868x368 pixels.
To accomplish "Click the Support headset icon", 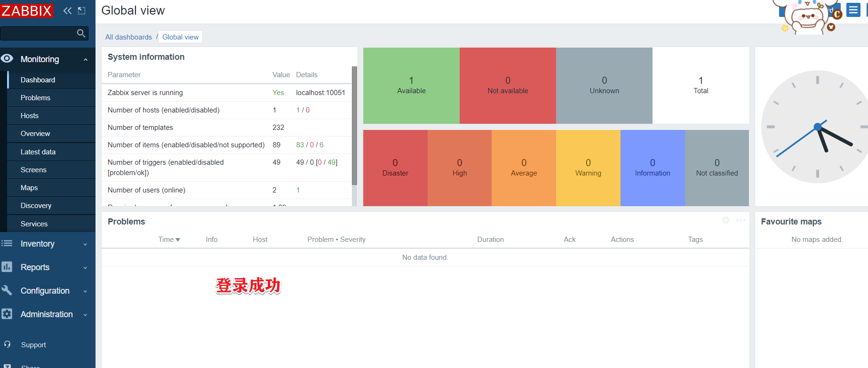I will (x=7, y=344).
